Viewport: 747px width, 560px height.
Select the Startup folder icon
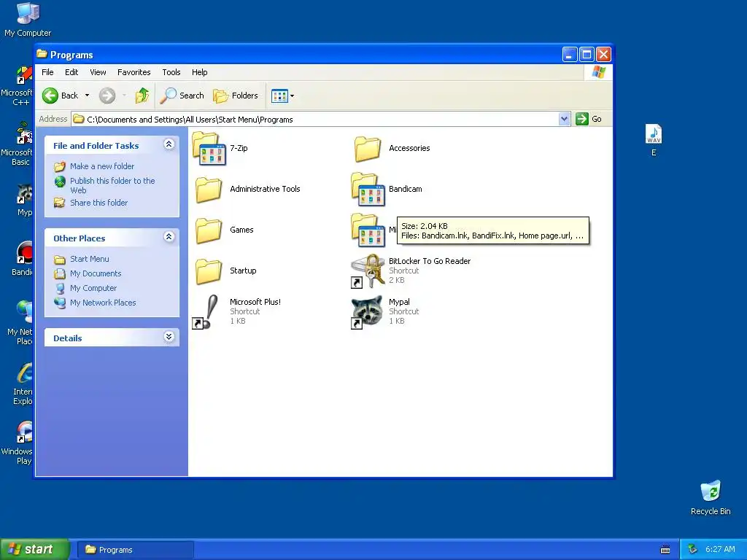click(209, 271)
